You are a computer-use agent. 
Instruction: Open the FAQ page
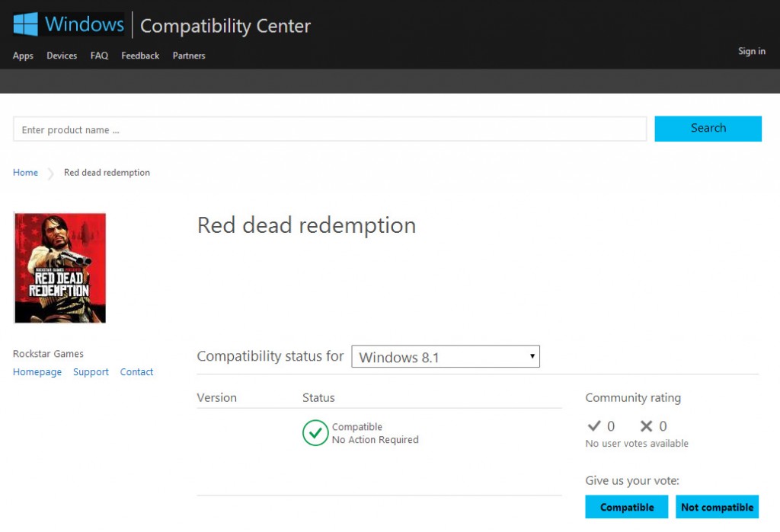[99, 56]
